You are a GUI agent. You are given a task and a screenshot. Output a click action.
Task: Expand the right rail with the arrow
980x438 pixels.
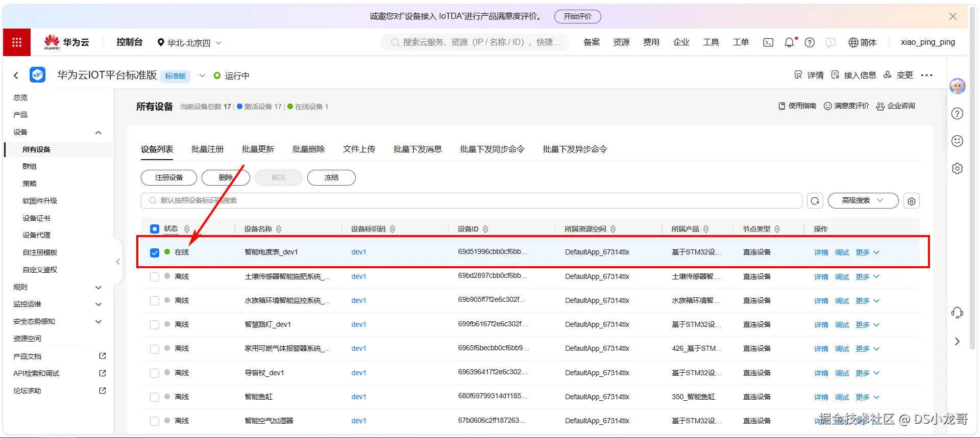click(957, 341)
